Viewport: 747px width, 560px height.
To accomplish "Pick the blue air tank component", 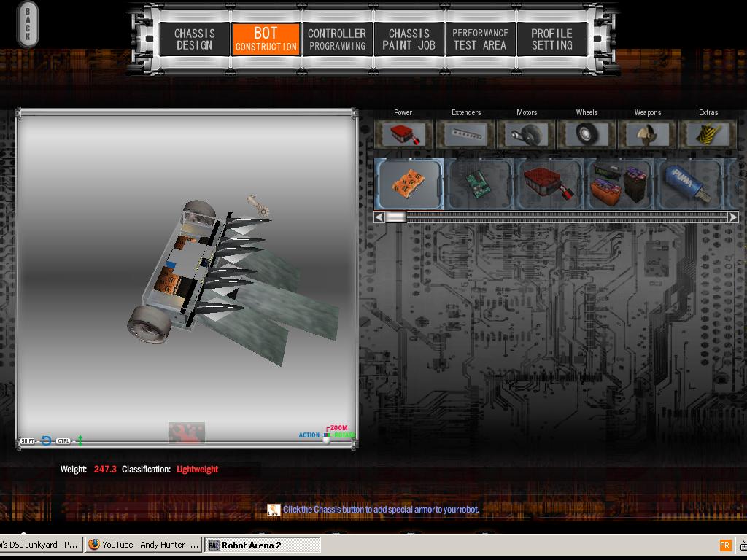I will coord(689,184).
